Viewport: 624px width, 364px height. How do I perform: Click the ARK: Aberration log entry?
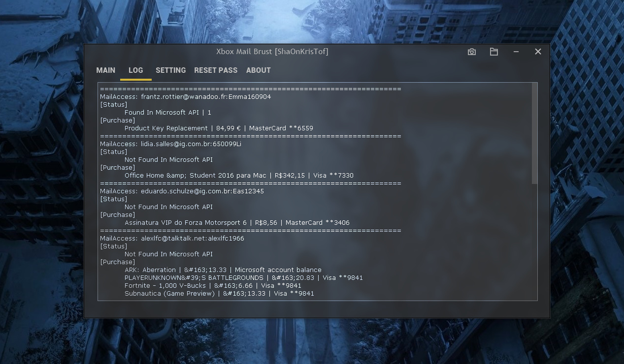223,270
